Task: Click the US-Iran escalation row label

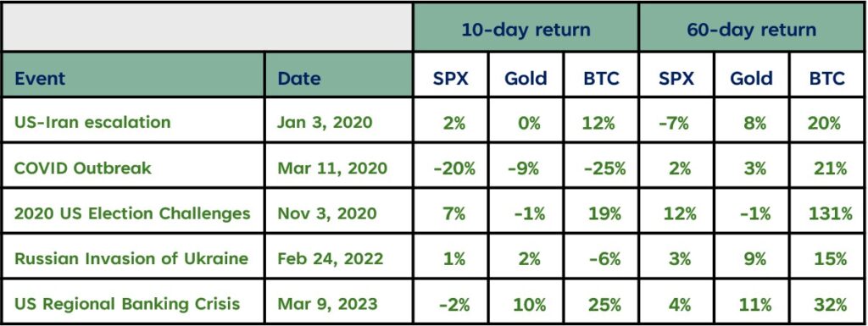Action: click(x=133, y=120)
